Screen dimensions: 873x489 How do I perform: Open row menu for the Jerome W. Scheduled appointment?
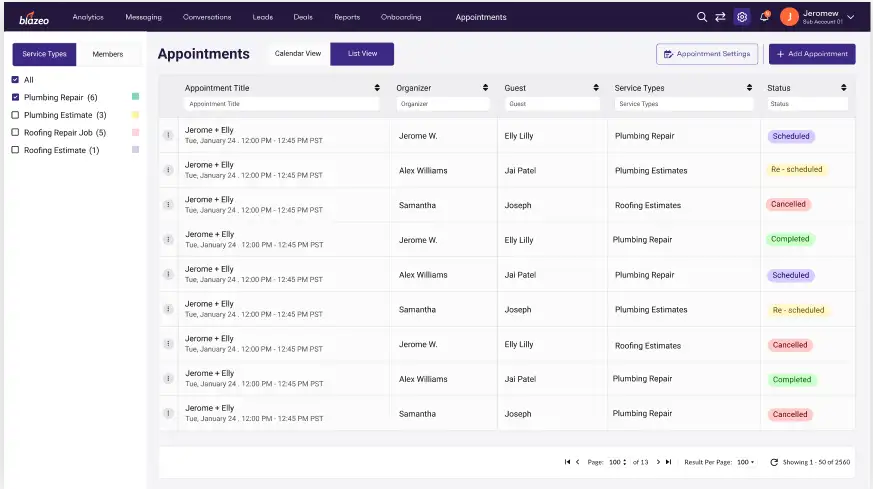tap(168, 135)
